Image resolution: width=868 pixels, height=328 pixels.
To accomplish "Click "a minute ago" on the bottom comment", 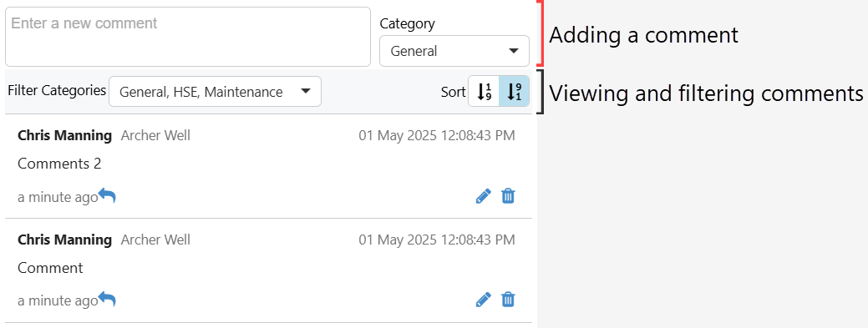I will point(58,301).
